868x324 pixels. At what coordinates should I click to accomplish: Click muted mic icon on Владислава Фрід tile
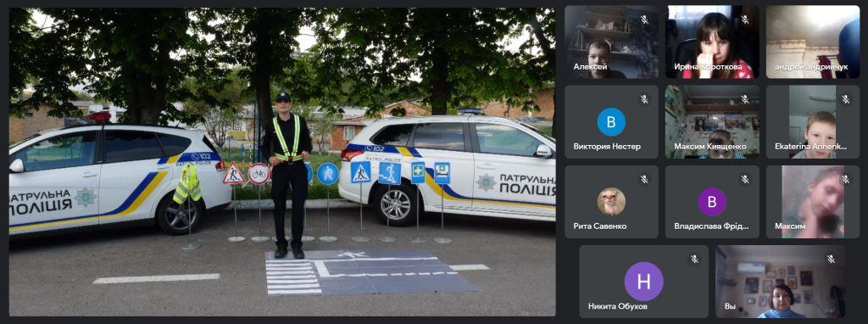[745, 179]
